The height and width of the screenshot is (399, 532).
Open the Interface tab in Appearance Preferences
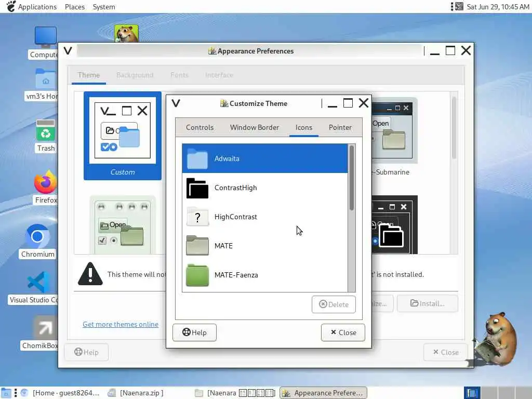click(219, 75)
